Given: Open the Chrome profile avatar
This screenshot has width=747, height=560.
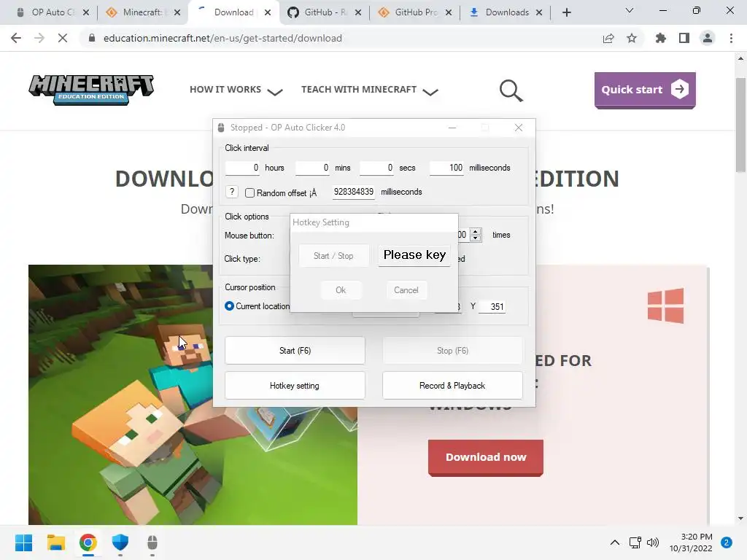Looking at the screenshot, I should (708, 38).
